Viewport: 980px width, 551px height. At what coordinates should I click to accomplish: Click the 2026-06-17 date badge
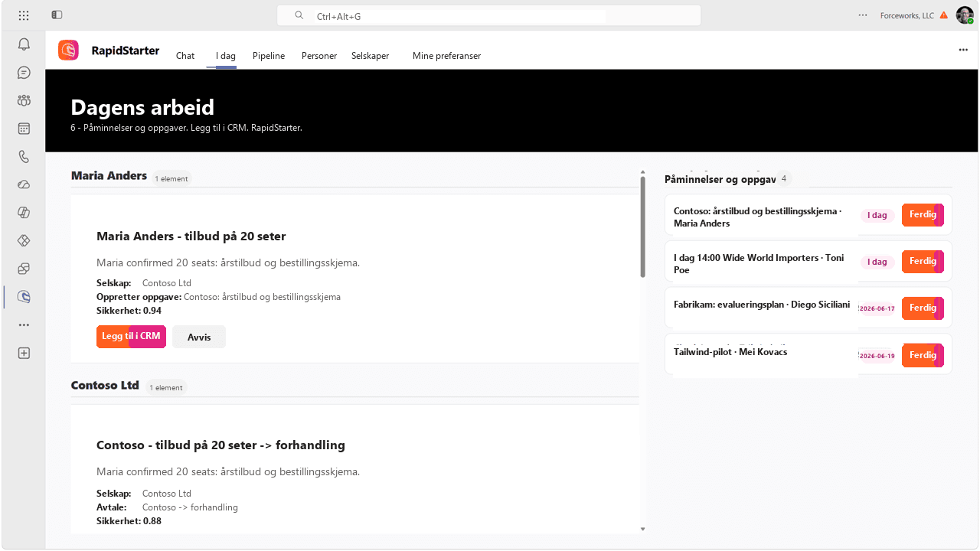pyautogui.click(x=877, y=309)
